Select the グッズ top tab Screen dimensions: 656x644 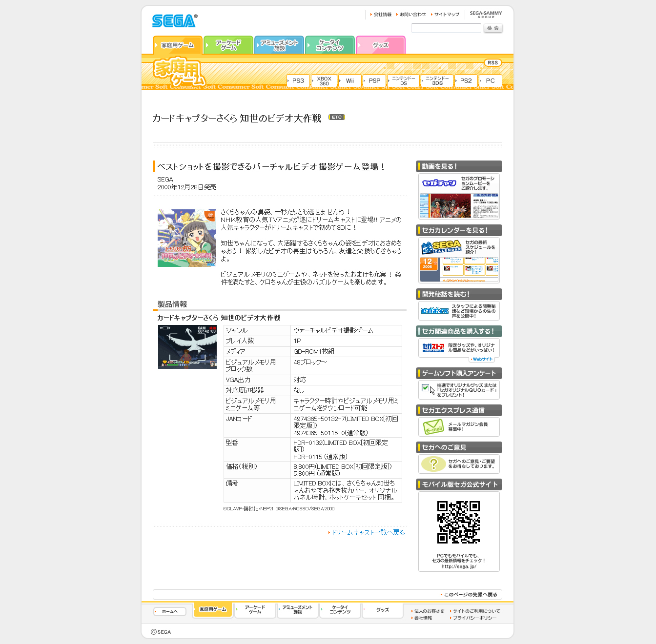pos(381,45)
